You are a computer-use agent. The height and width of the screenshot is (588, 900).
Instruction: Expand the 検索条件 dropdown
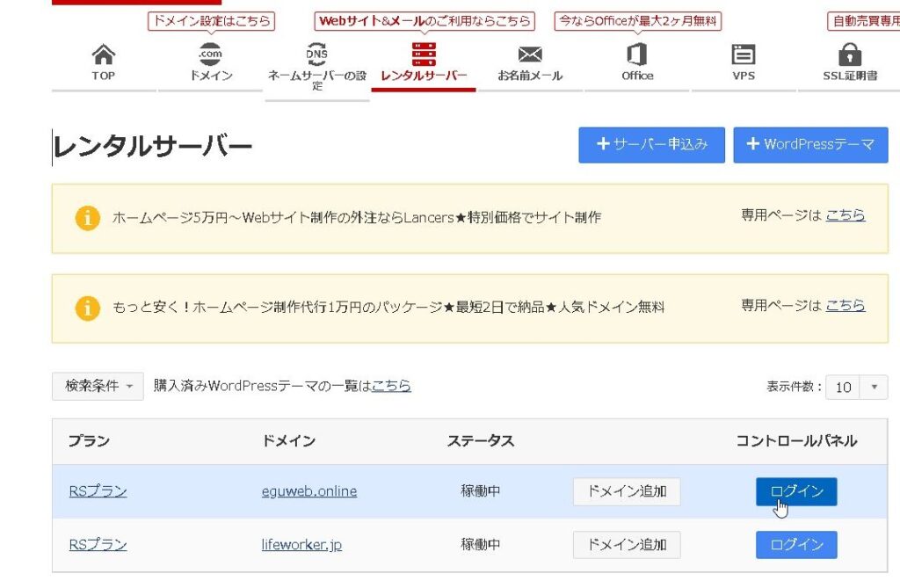click(x=98, y=386)
